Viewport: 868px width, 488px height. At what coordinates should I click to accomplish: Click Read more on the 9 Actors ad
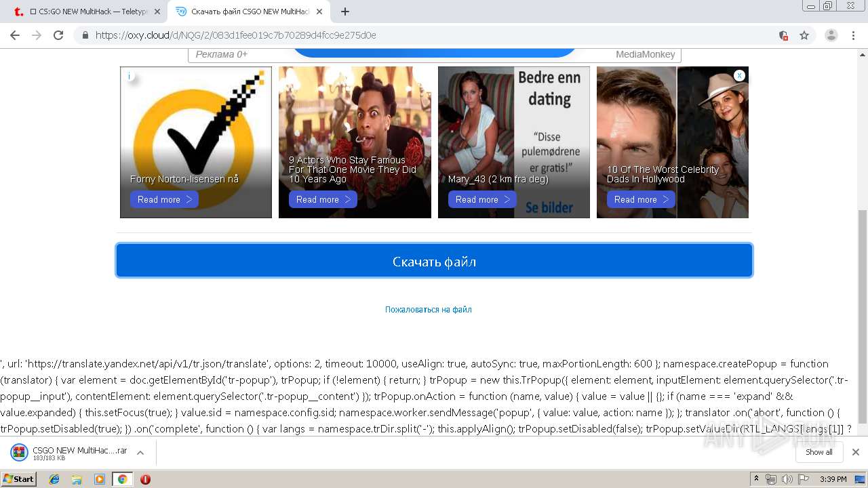click(323, 199)
